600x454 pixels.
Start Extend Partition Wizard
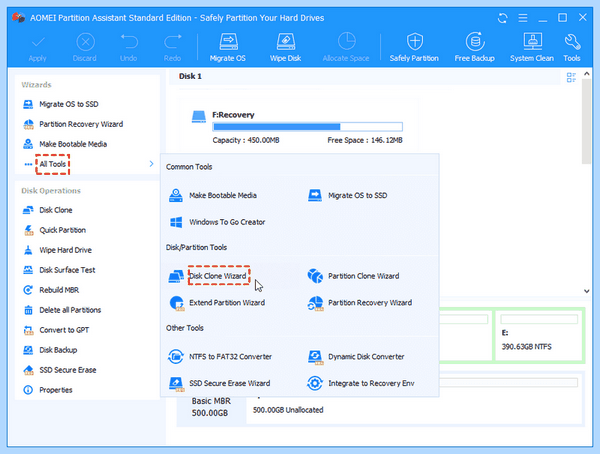[x=227, y=302]
